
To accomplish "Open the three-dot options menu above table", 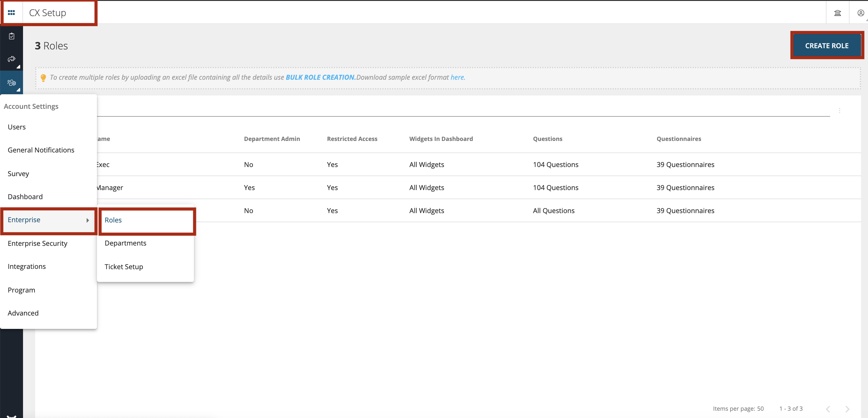I will [x=839, y=111].
